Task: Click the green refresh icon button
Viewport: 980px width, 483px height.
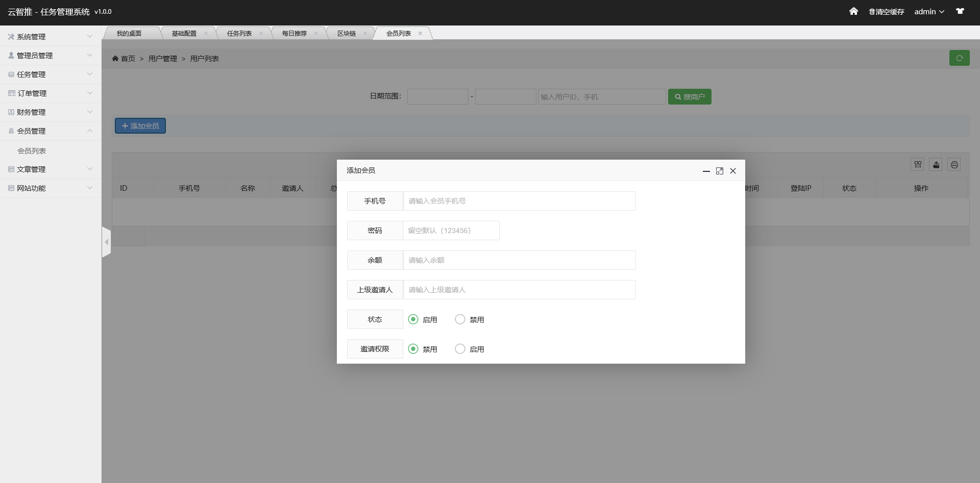Action: click(x=959, y=58)
